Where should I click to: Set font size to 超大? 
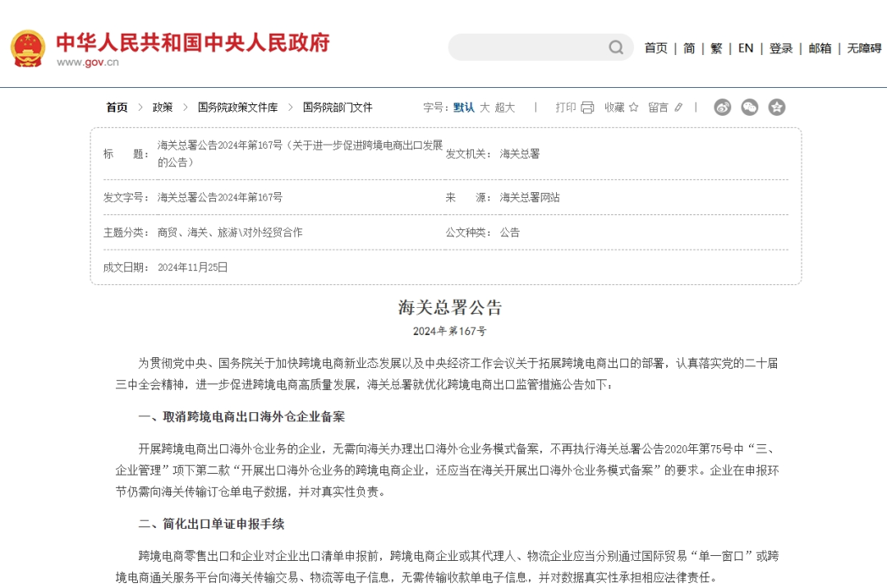tap(505, 108)
